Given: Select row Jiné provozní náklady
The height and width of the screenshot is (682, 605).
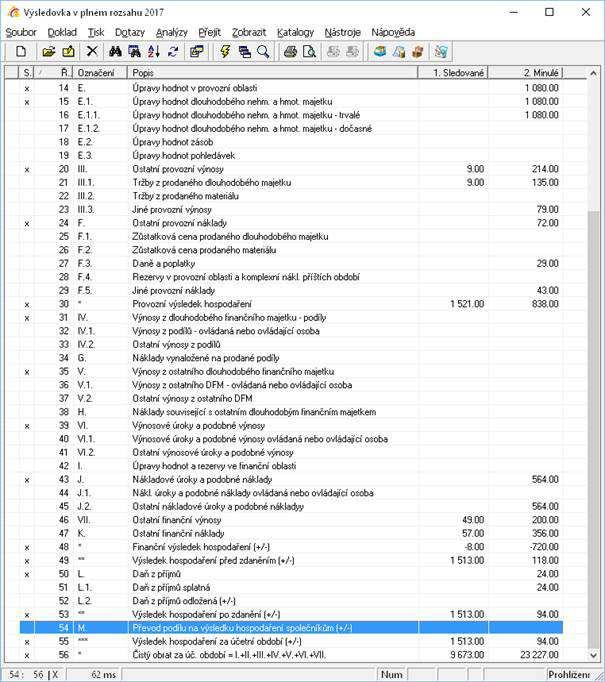Looking at the screenshot, I should (x=291, y=291).
